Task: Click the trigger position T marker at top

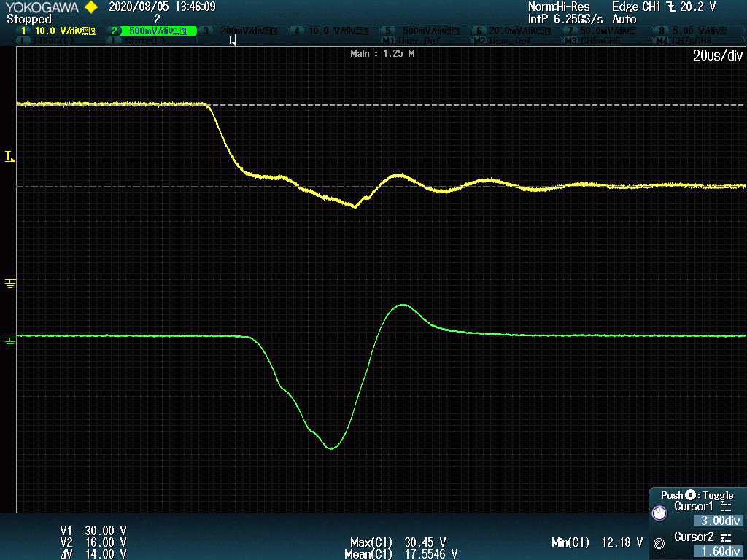Action: click(232, 41)
